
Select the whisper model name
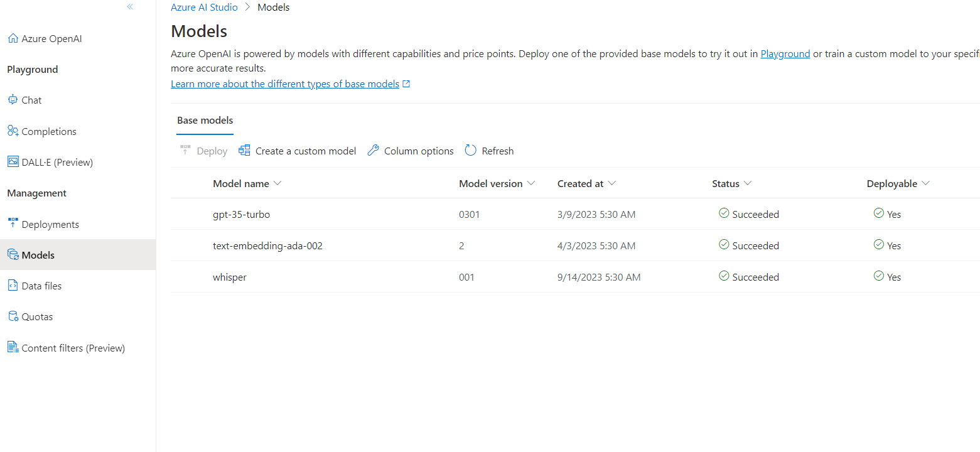coord(230,277)
